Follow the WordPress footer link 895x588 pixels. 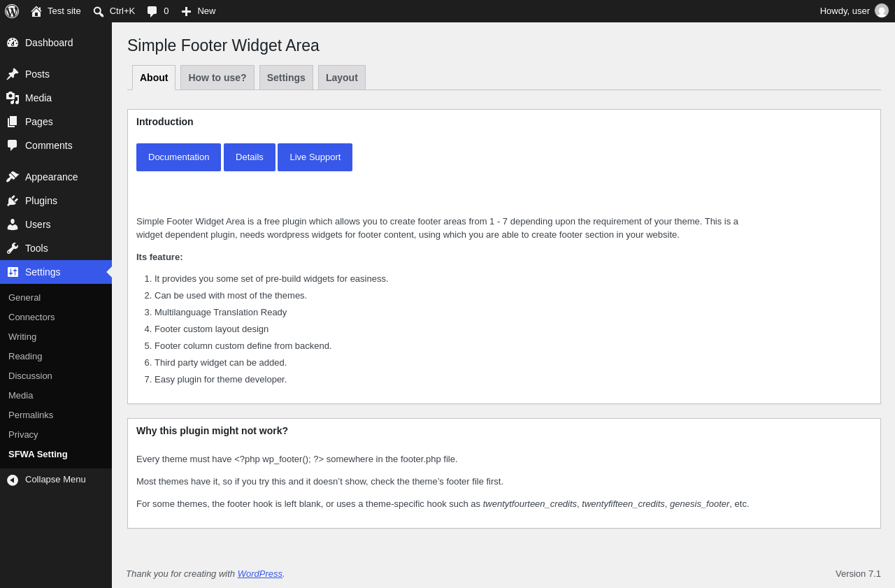click(x=260, y=573)
